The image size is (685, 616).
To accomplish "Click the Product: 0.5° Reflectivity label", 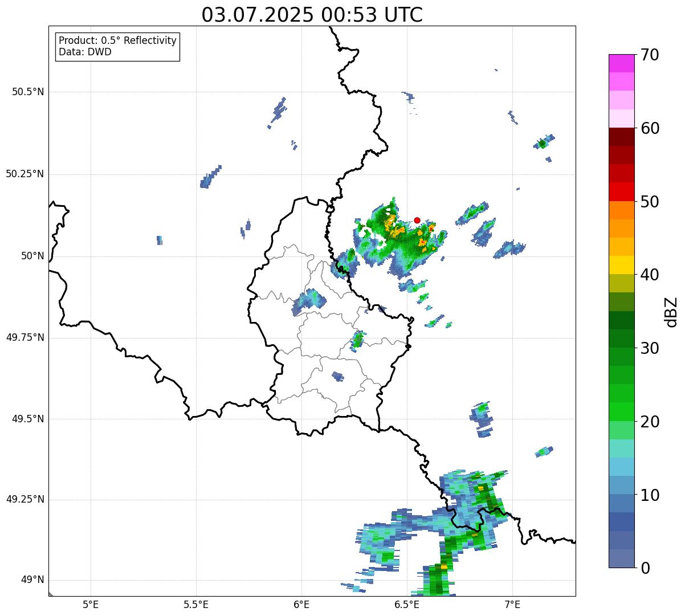I will click(118, 41).
